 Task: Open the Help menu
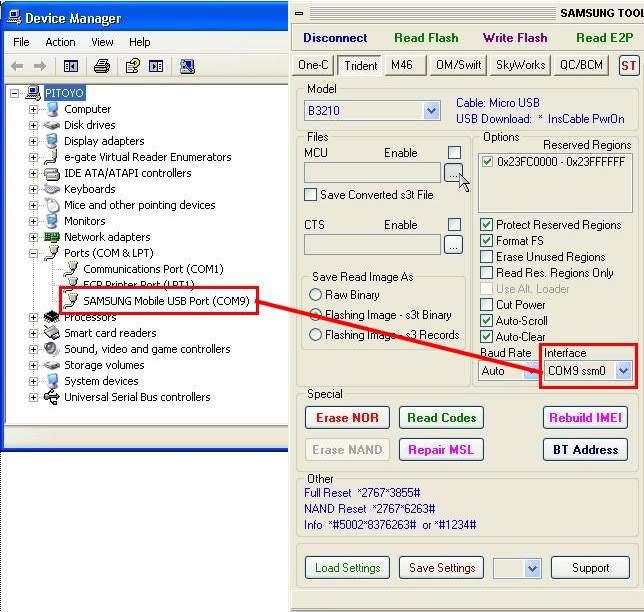(x=140, y=42)
